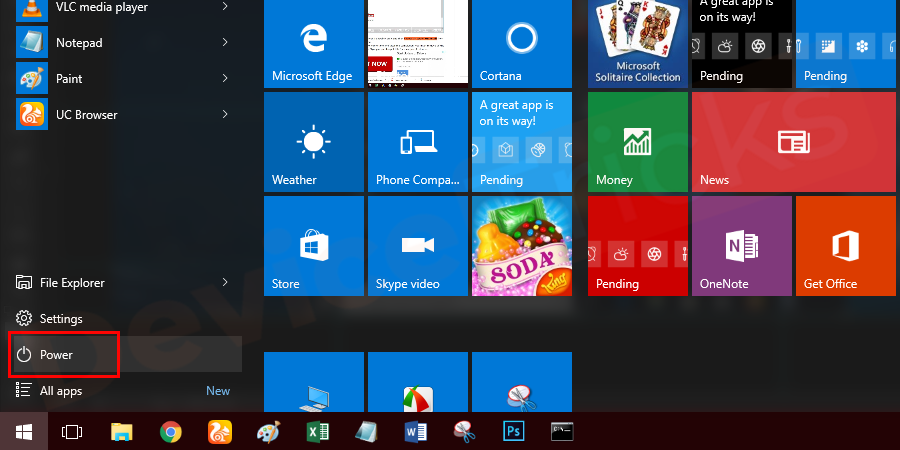The image size is (900, 450).
Task: Click the New label beside All apps
Action: 218,391
